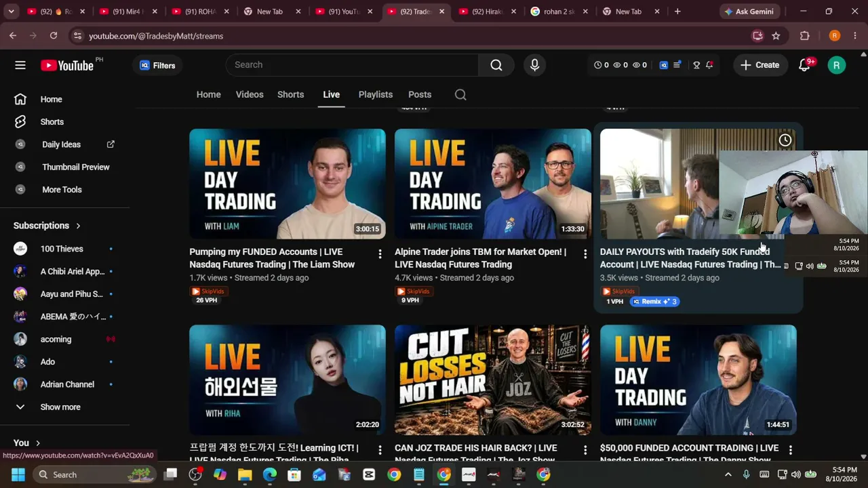Open CapCut from the taskbar
This screenshot has height=488, width=868.
369,474
